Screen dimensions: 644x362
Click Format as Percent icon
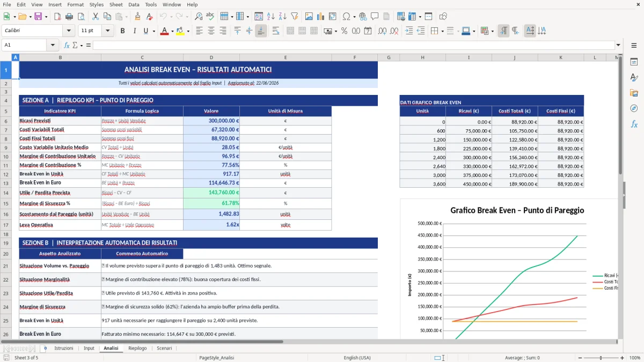tap(344, 31)
